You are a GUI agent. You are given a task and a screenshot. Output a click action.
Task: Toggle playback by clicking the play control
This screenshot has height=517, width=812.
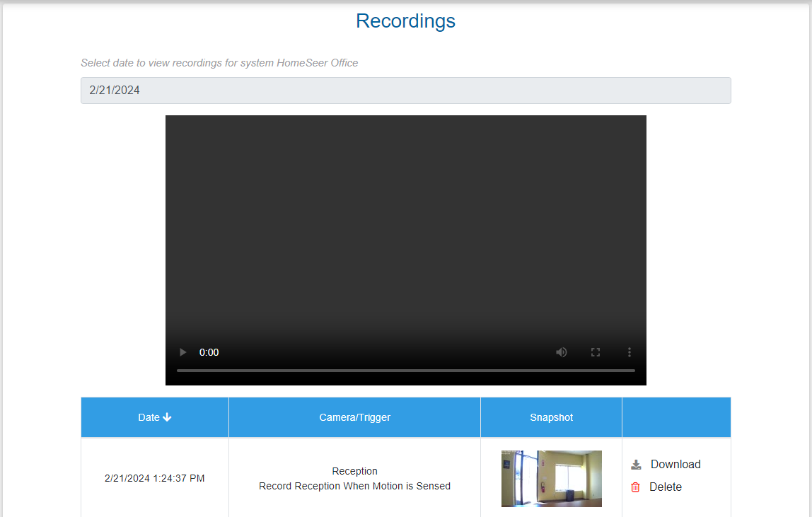point(182,352)
